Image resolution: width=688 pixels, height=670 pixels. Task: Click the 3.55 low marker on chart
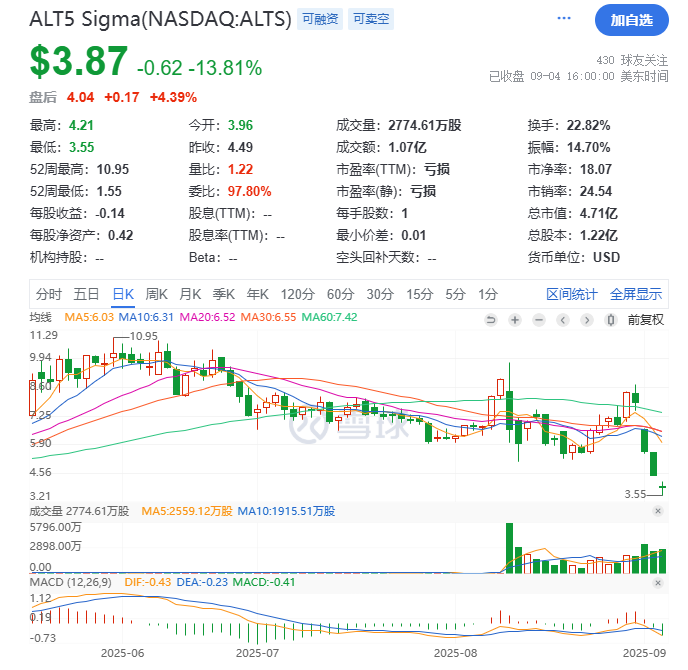point(635,494)
